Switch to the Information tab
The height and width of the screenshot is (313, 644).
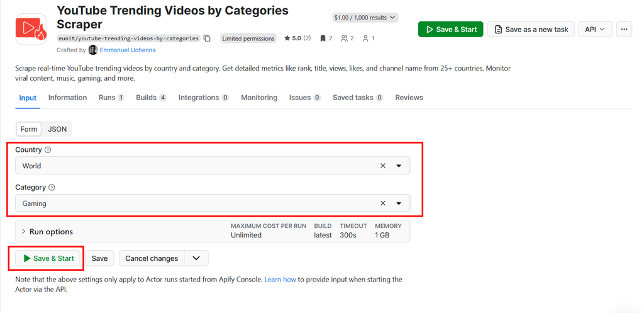coord(67,98)
